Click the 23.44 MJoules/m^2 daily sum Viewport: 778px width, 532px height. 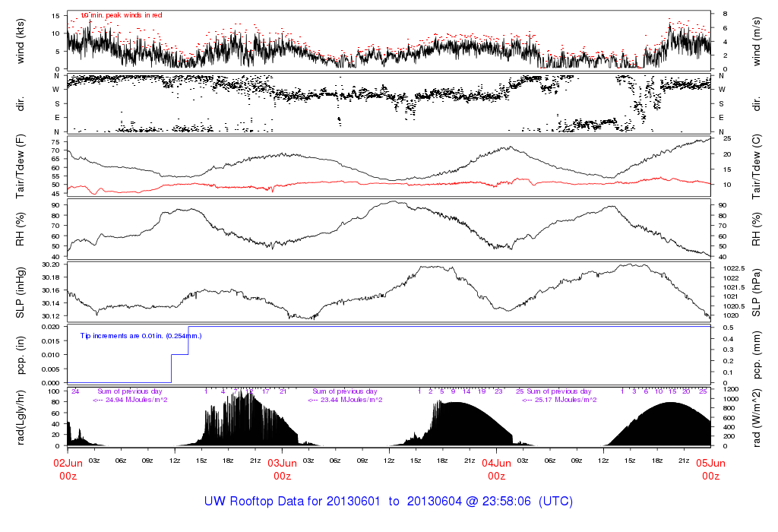[345, 400]
